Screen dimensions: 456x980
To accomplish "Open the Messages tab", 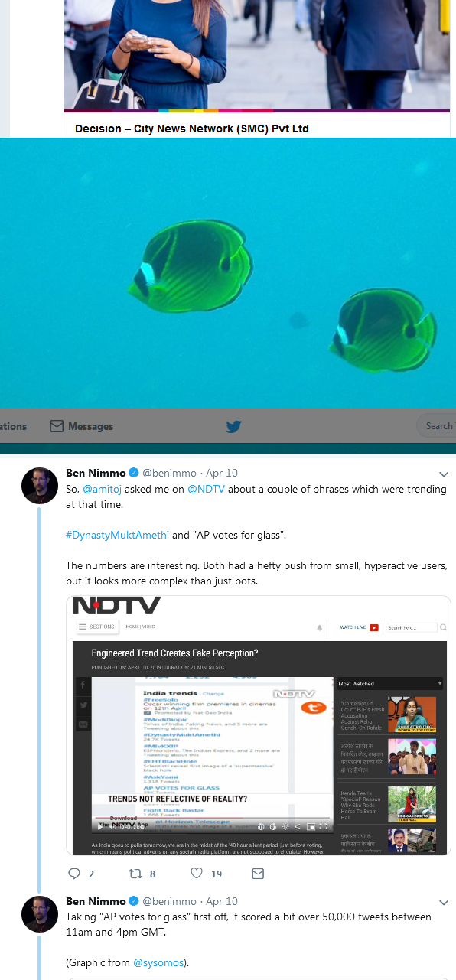I will click(81, 426).
